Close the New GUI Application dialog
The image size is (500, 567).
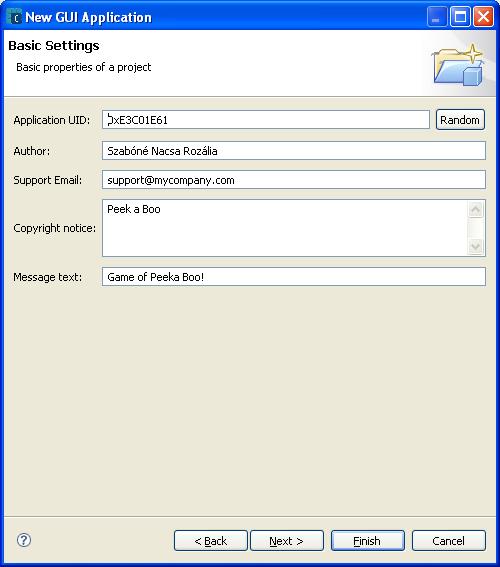pyautogui.click(x=483, y=17)
